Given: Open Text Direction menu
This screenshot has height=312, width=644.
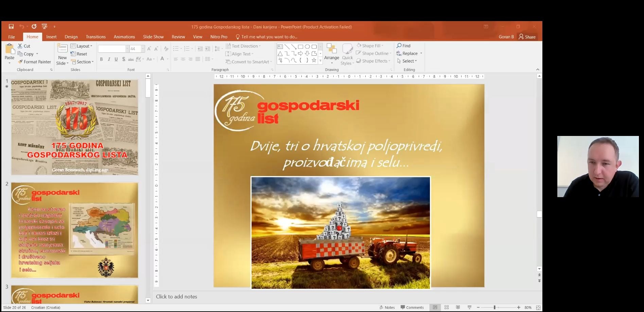Looking at the screenshot, I should [243, 46].
